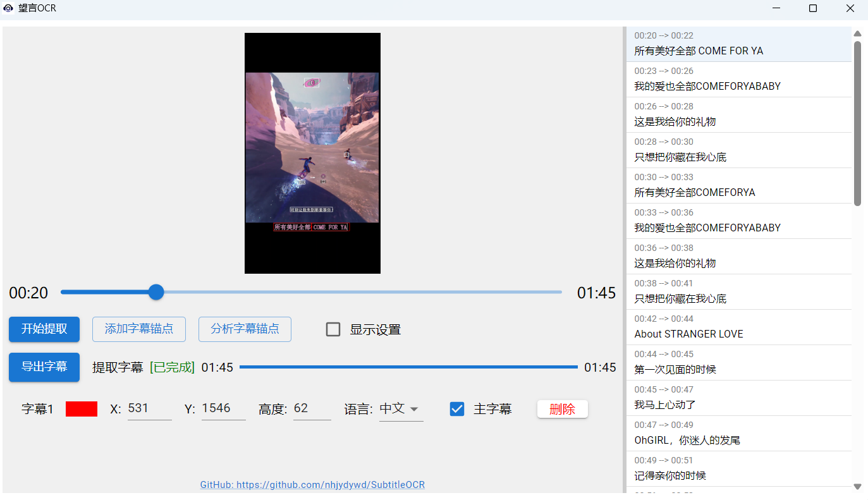Click the 望言OCR eye app icon
Image resolution: width=868 pixels, height=500 pixels.
click(8, 8)
